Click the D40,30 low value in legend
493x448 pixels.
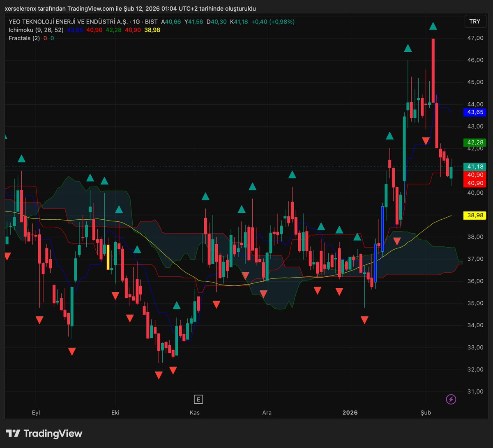click(x=217, y=22)
